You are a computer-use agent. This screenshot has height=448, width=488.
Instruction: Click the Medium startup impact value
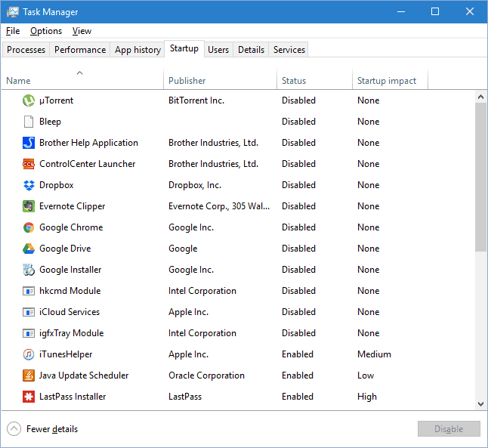point(374,354)
